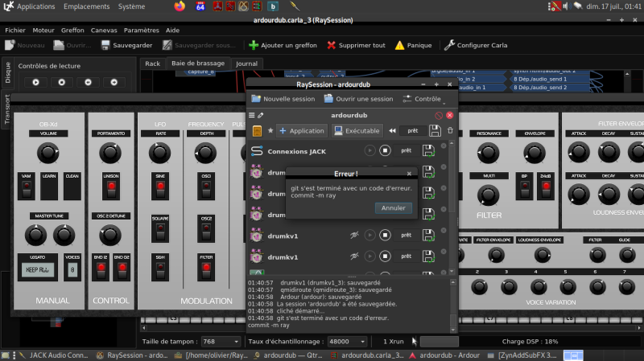The height and width of the screenshot is (361, 644).
Task: Click session save floppy icon
Action: point(435,131)
